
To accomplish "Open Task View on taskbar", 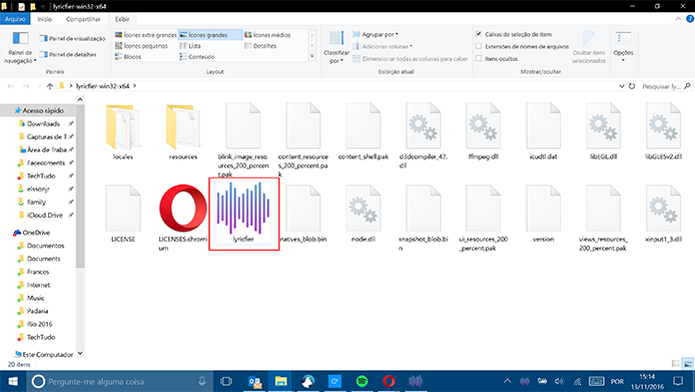I will (226, 381).
